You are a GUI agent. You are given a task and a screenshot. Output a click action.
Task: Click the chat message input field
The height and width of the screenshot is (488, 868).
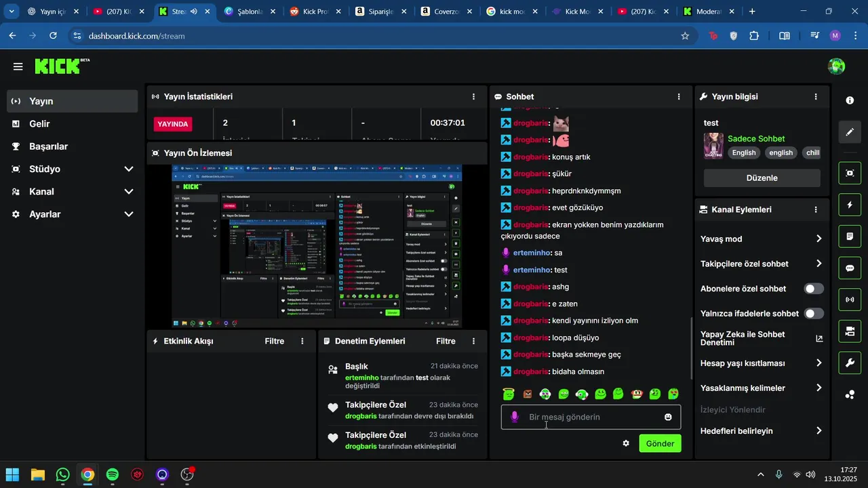click(x=591, y=417)
